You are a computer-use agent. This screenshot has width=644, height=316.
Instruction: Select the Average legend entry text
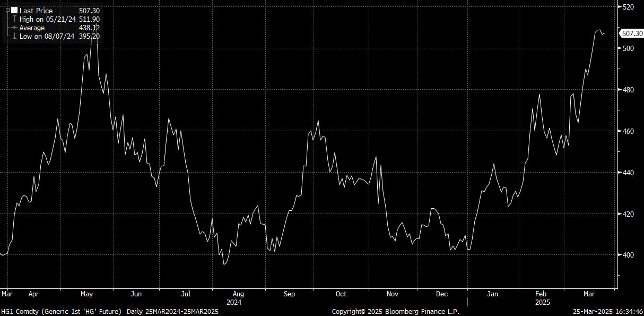click(32, 28)
